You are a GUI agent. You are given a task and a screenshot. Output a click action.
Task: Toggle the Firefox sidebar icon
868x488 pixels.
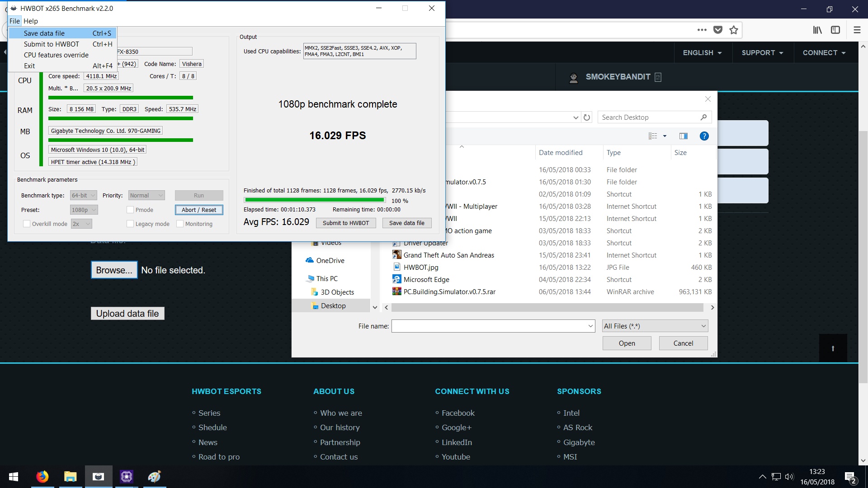coord(835,30)
